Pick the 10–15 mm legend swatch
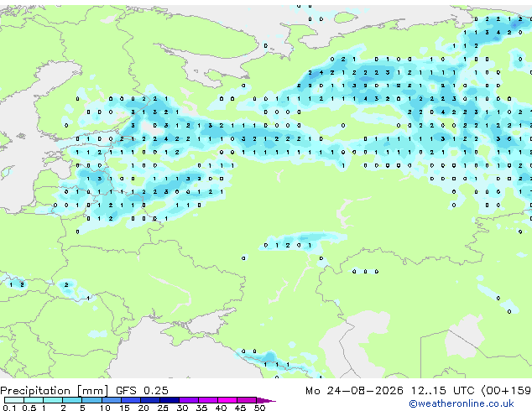This screenshot has height=411, width=532. click(111, 400)
